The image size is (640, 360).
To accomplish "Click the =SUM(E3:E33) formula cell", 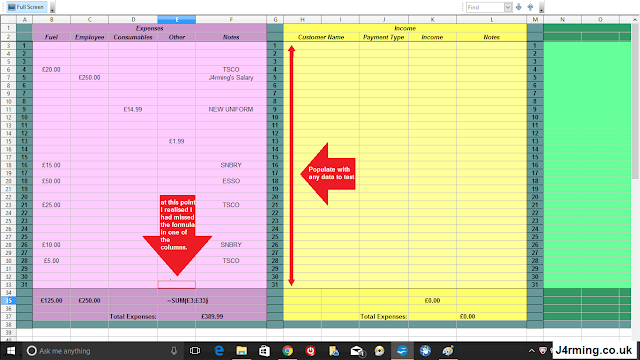I will point(187,300).
